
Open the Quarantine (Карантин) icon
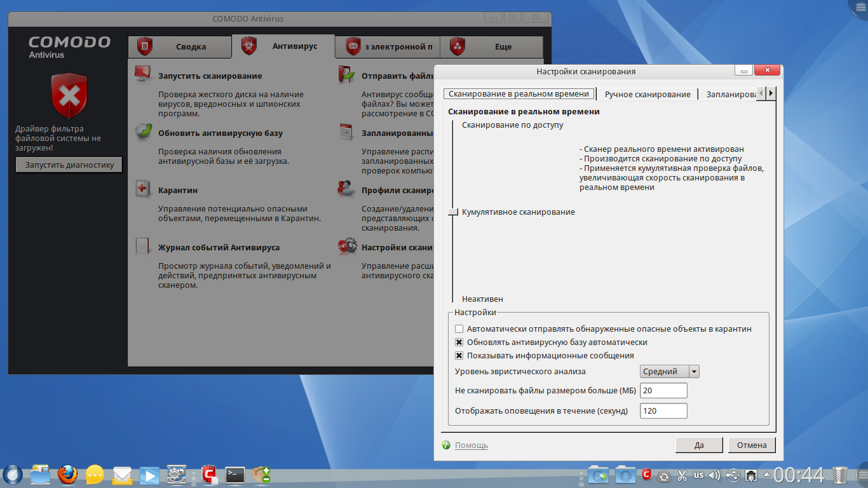tap(143, 189)
